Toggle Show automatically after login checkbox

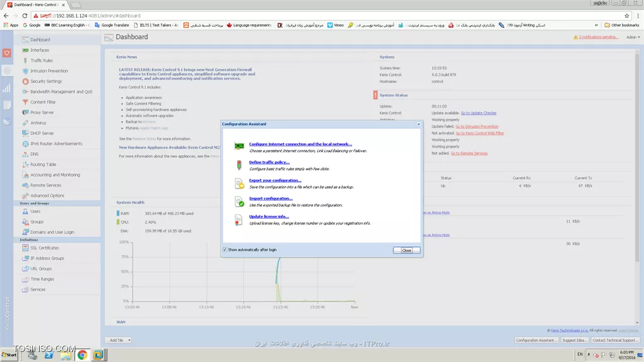pos(225,250)
